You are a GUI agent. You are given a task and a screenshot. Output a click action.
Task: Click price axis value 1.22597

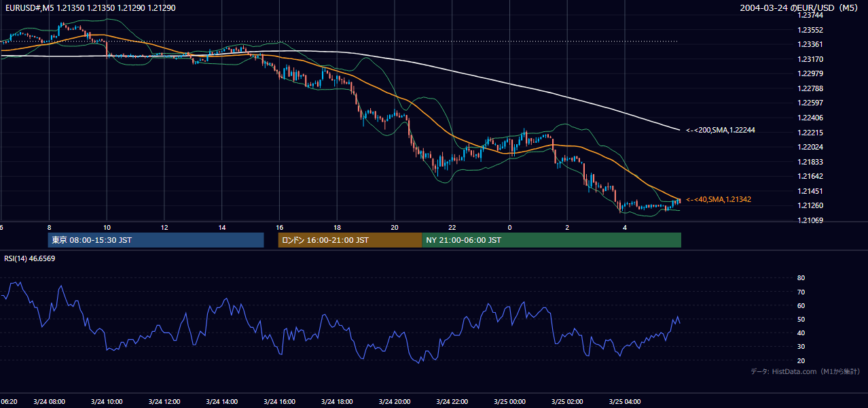pyautogui.click(x=809, y=103)
